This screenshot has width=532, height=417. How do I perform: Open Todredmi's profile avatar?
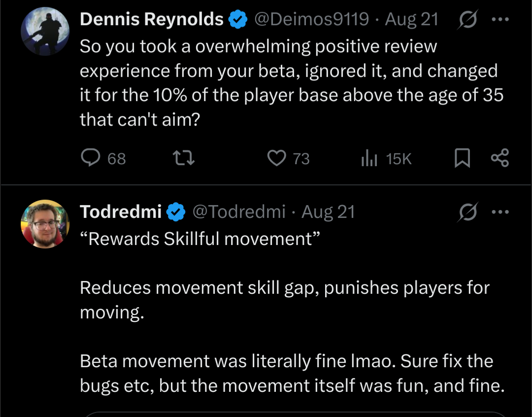[45, 223]
